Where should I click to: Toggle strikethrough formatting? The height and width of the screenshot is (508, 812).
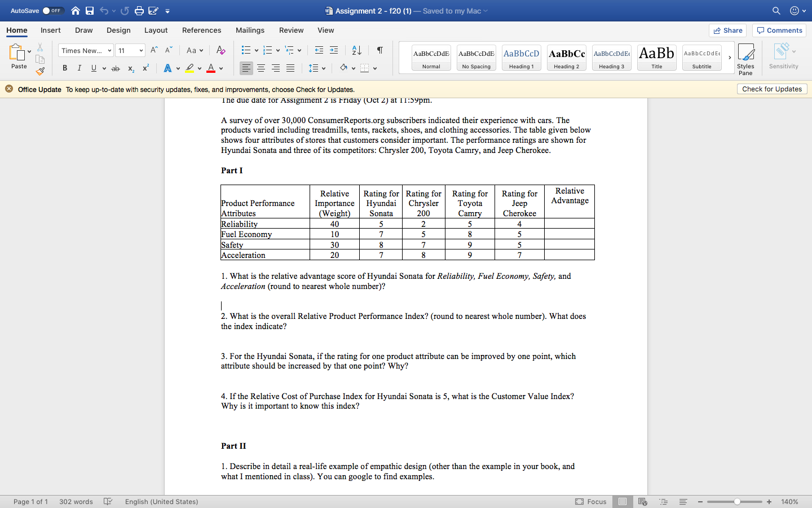click(116, 68)
